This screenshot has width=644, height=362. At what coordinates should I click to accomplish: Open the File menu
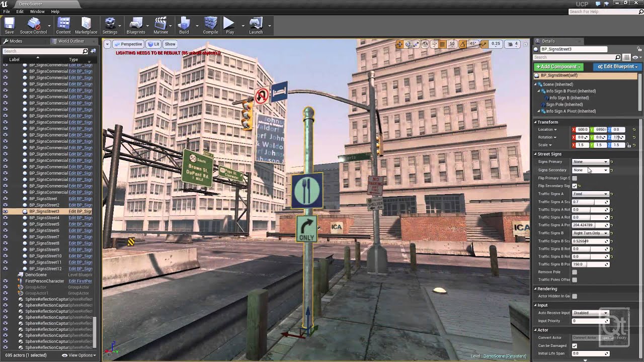7,12
